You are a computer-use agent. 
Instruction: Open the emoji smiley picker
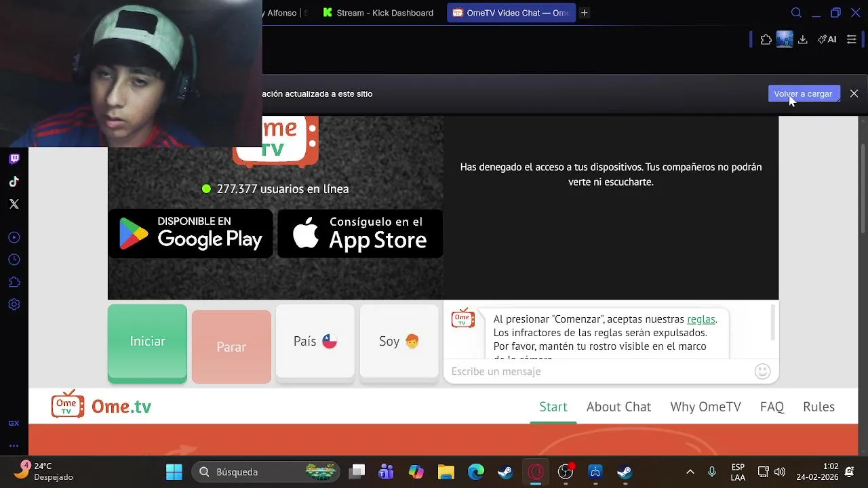tap(763, 371)
